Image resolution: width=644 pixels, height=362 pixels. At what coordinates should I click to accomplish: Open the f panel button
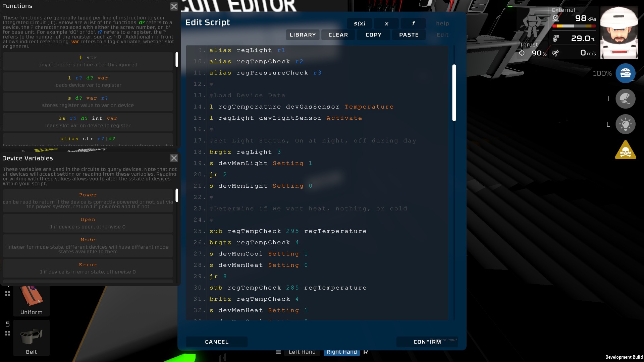coord(413,23)
